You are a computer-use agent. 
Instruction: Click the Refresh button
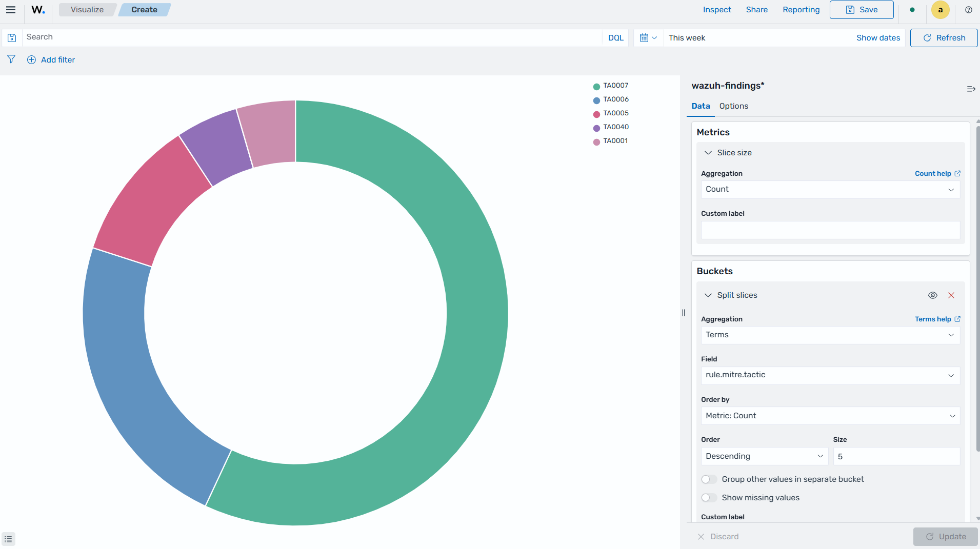click(x=944, y=38)
